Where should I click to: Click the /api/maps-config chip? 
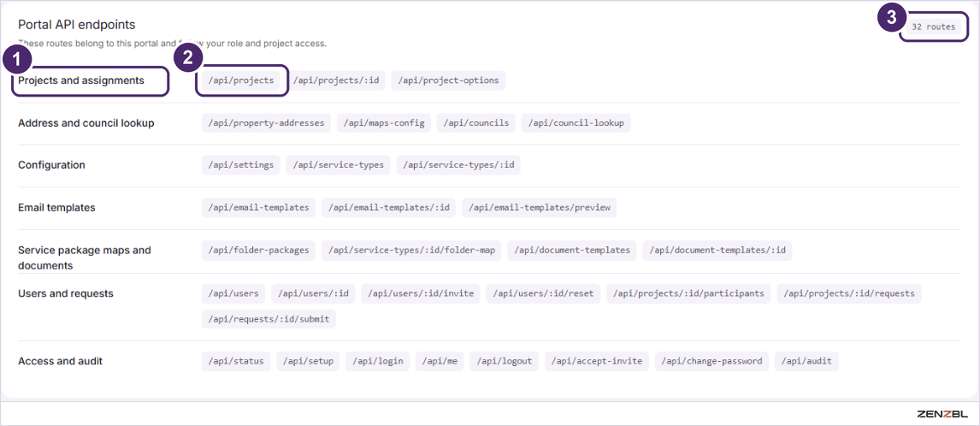pyautogui.click(x=384, y=123)
